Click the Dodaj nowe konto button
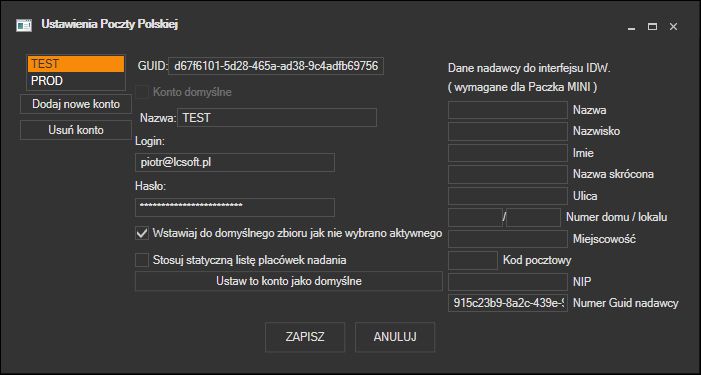 (x=76, y=104)
